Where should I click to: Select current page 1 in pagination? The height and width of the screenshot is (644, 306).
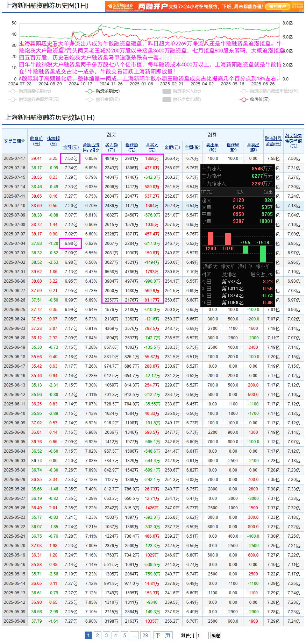[88, 635]
